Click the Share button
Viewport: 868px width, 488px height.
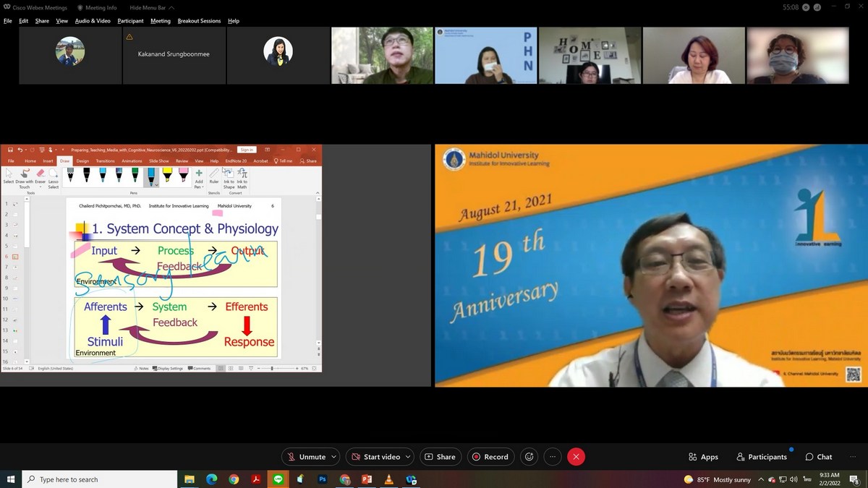tap(440, 457)
